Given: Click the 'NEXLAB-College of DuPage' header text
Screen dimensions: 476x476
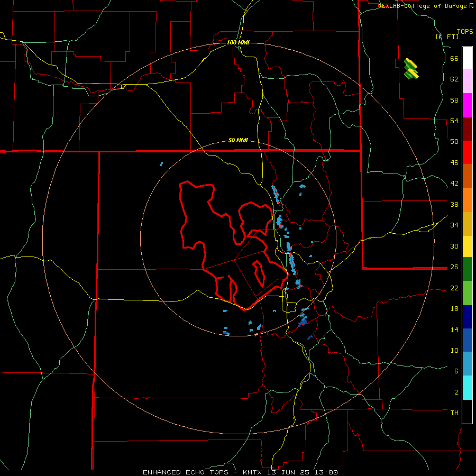Looking at the screenshot, I should [x=423, y=6].
